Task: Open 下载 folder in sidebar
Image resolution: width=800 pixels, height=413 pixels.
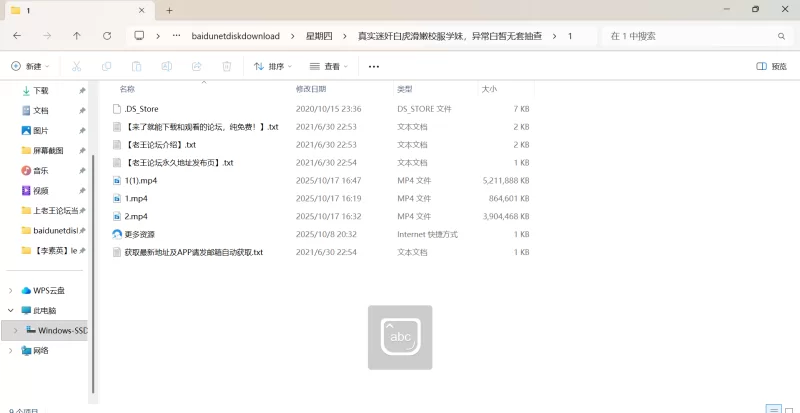Action: click(x=41, y=90)
